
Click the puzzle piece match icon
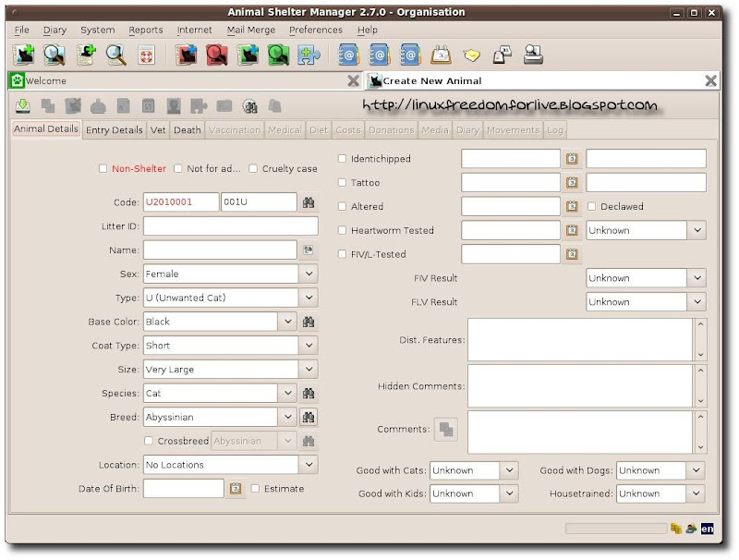309,55
